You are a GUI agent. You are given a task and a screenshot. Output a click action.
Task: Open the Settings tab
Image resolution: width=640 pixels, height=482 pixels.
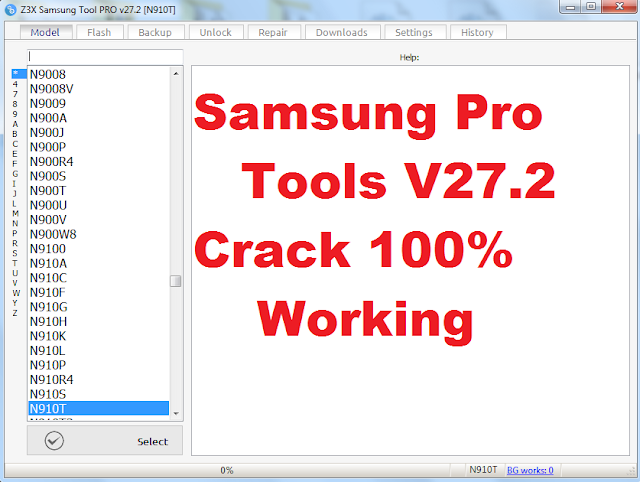point(414,32)
